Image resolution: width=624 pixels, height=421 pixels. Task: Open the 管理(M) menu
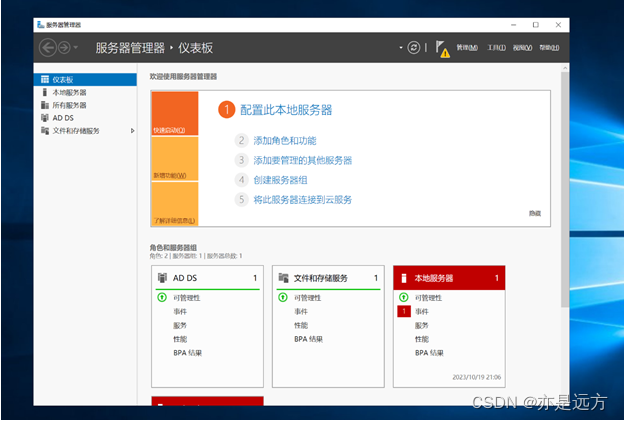click(x=467, y=48)
